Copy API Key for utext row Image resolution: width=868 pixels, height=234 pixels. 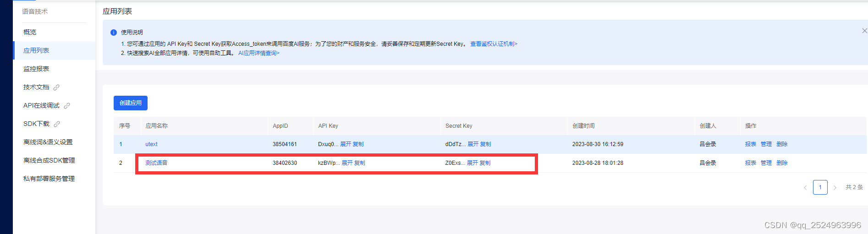358,144
